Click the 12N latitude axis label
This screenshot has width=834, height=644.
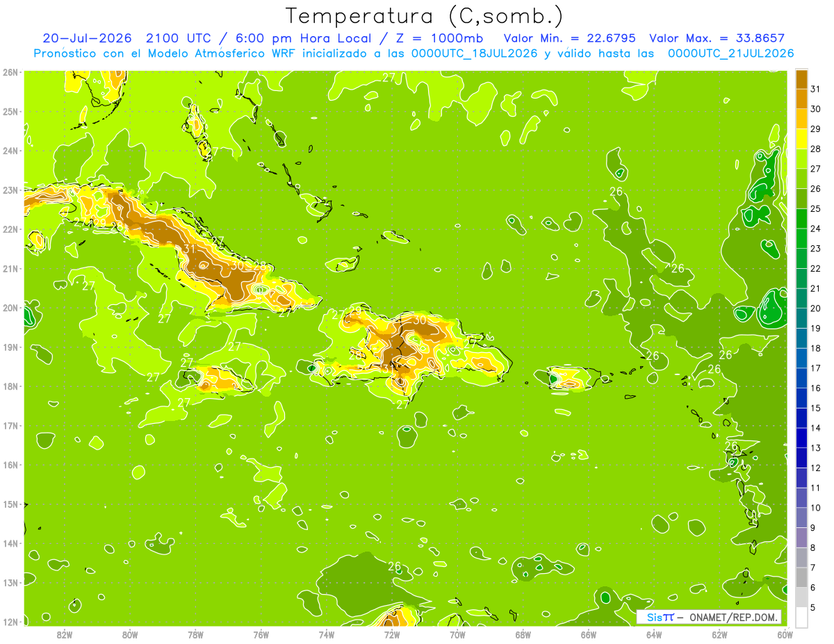10,622
